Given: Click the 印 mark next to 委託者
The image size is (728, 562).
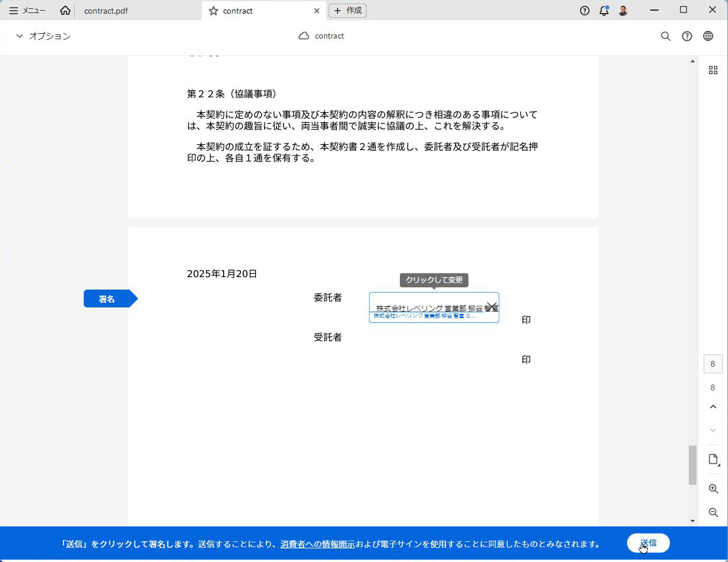Looking at the screenshot, I should click(526, 320).
